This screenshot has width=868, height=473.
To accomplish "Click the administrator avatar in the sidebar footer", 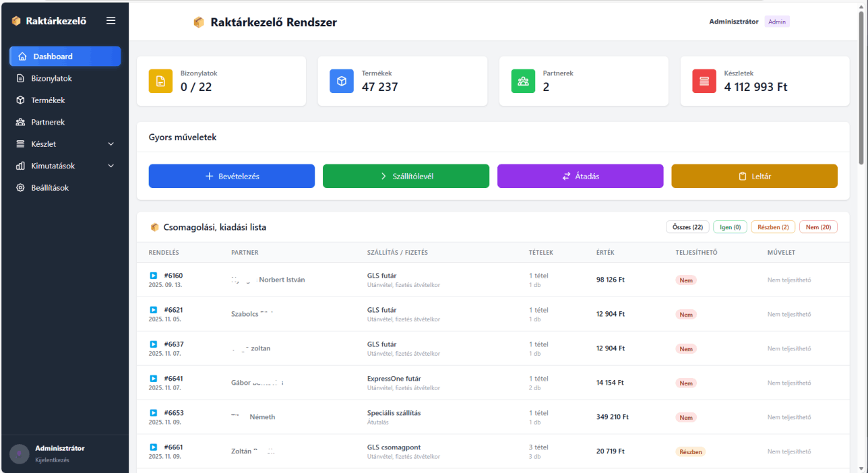I will point(20,453).
